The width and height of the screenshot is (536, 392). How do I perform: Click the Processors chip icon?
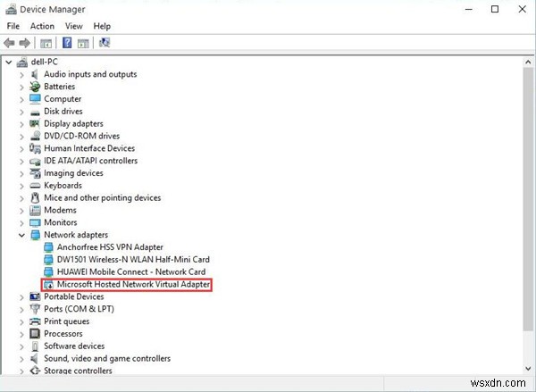coord(35,334)
